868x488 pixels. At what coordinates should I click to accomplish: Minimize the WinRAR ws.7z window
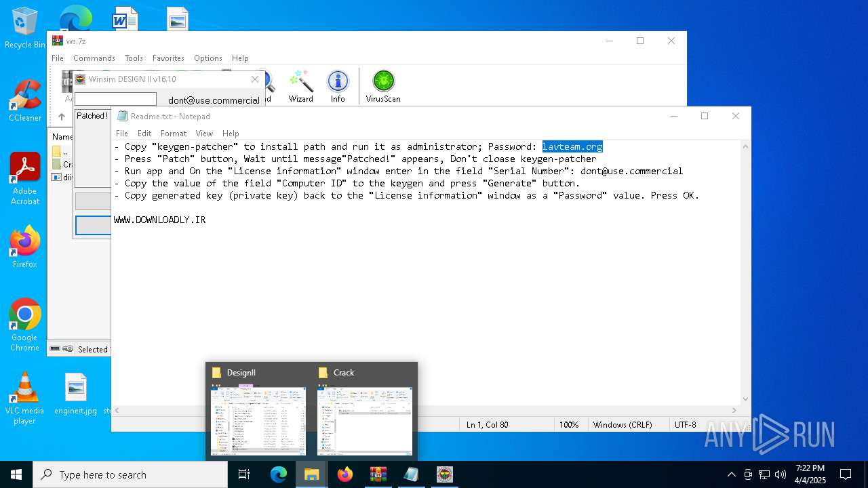tap(609, 41)
